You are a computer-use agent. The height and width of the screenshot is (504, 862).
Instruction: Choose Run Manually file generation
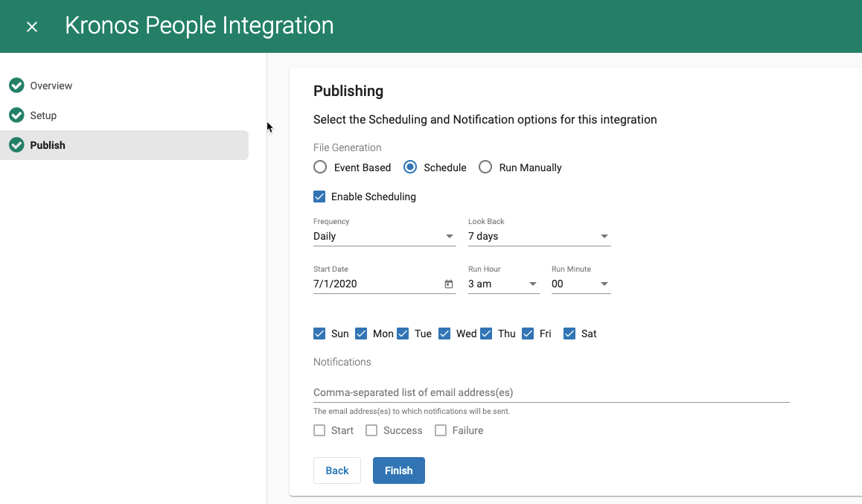pos(485,167)
